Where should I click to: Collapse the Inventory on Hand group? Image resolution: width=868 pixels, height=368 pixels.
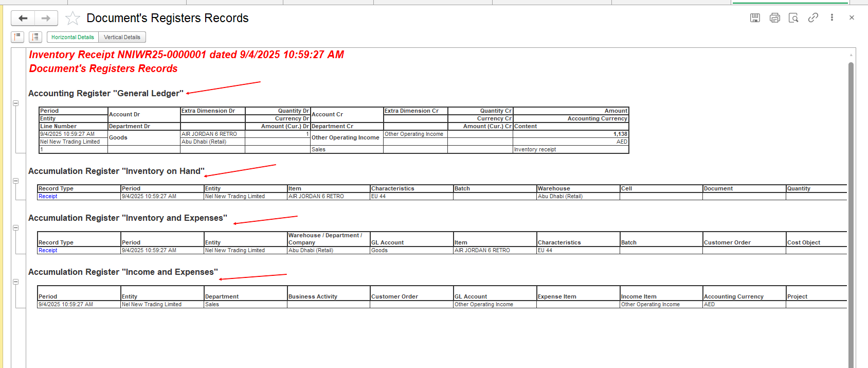pyautogui.click(x=16, y=181)
